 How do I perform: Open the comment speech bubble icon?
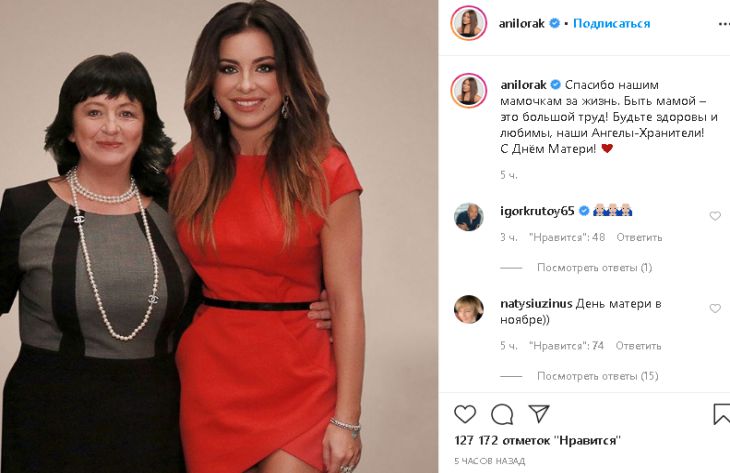(502, 414)
